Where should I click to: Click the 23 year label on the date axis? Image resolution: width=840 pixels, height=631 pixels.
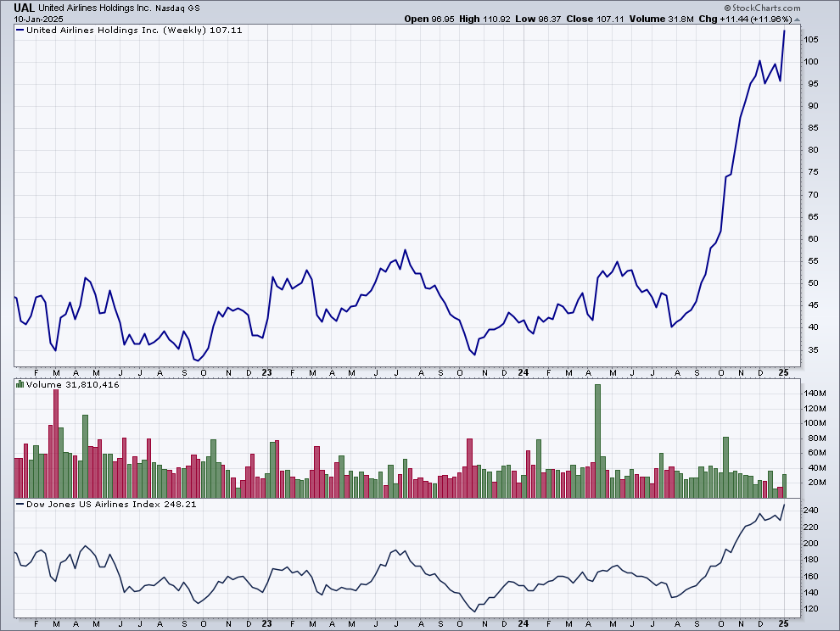(x=268, y=372)
